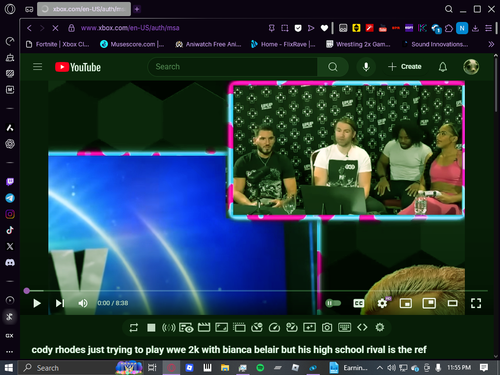The width and height of the screenshot is (500, 375).
Task: Toggle cinema mode clapperboard icon
Action: tap(204, 327)
